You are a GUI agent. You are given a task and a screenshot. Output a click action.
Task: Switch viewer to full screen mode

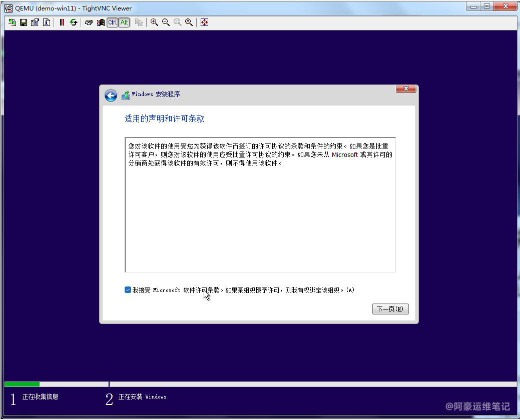click(204, 22)
